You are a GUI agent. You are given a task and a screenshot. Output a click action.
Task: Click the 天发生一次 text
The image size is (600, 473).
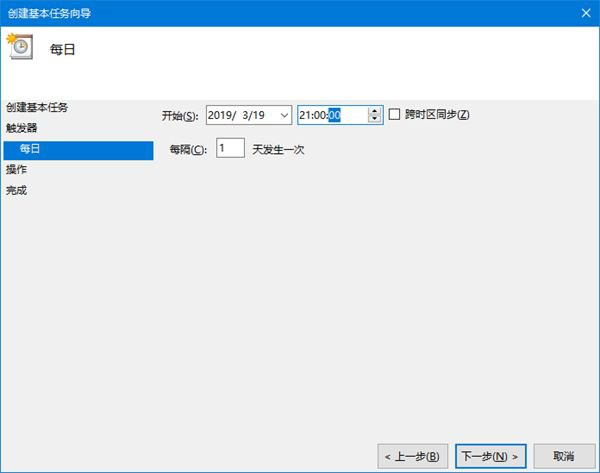tap(278, 150)
